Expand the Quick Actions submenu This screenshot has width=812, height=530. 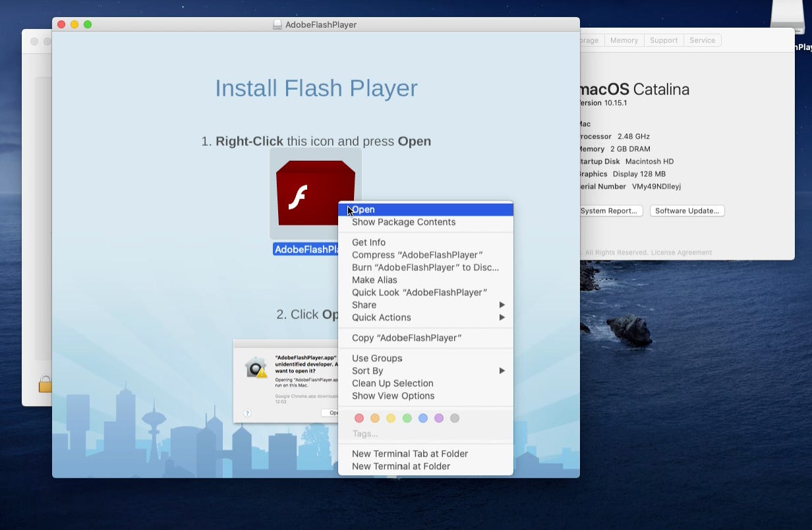(426, 318)
